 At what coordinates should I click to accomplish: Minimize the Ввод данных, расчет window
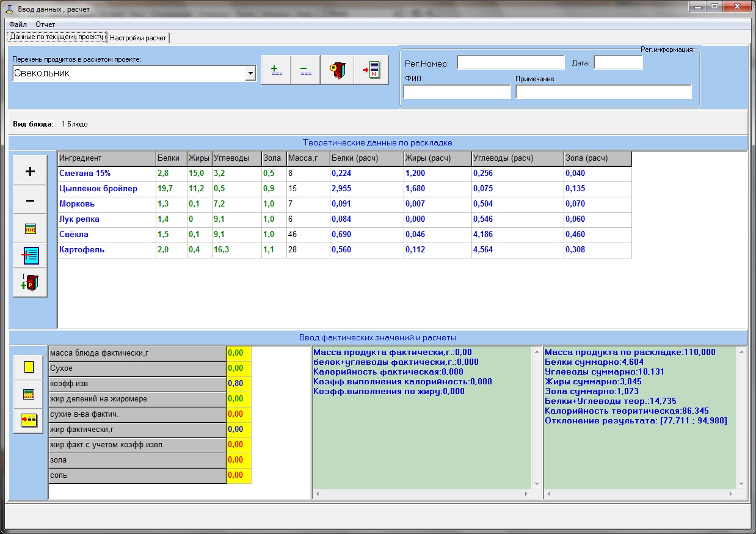pos(697,7)
